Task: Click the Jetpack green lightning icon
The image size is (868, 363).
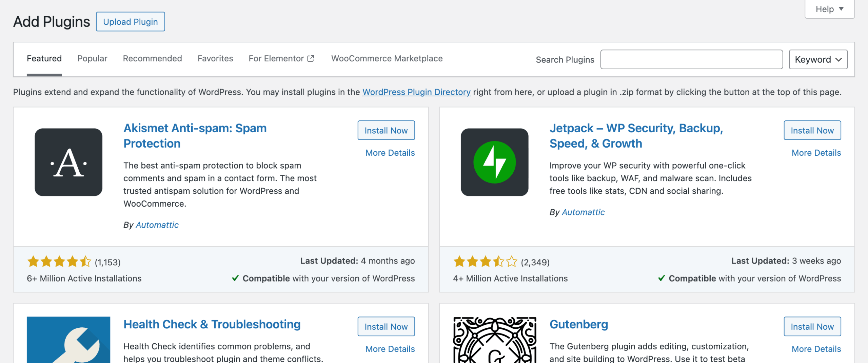Action: coord(494,162)
